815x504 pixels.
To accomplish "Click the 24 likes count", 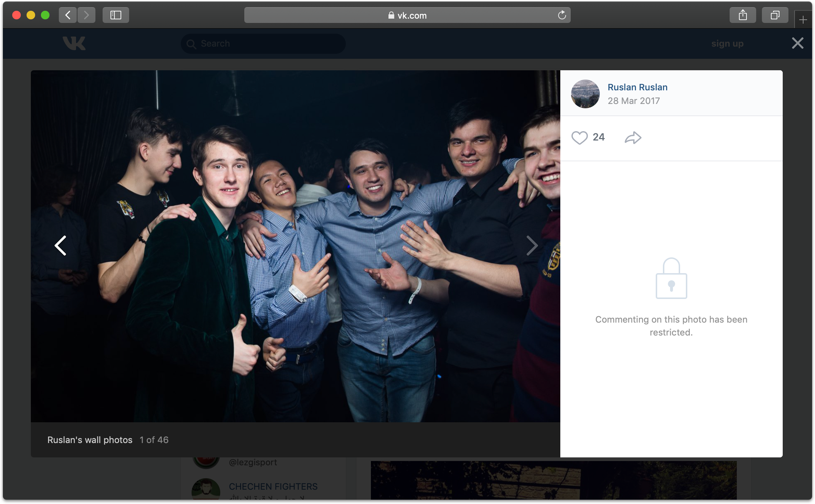I will point(598,137).
